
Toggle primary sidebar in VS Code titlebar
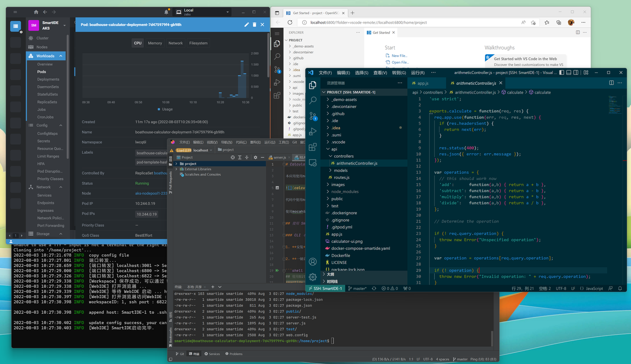[561, 72]
